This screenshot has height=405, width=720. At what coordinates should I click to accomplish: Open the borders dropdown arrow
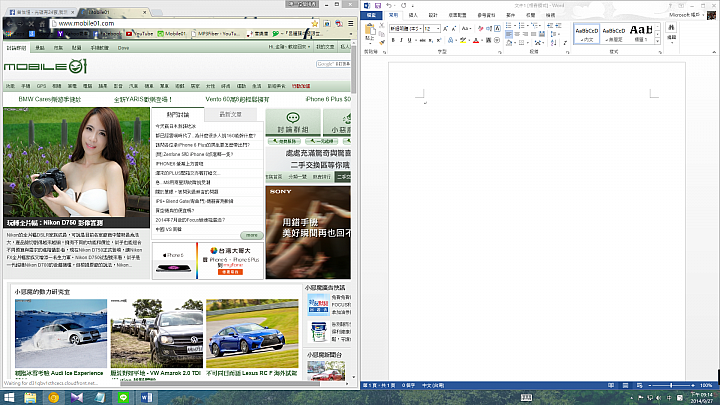pos(528,42)
